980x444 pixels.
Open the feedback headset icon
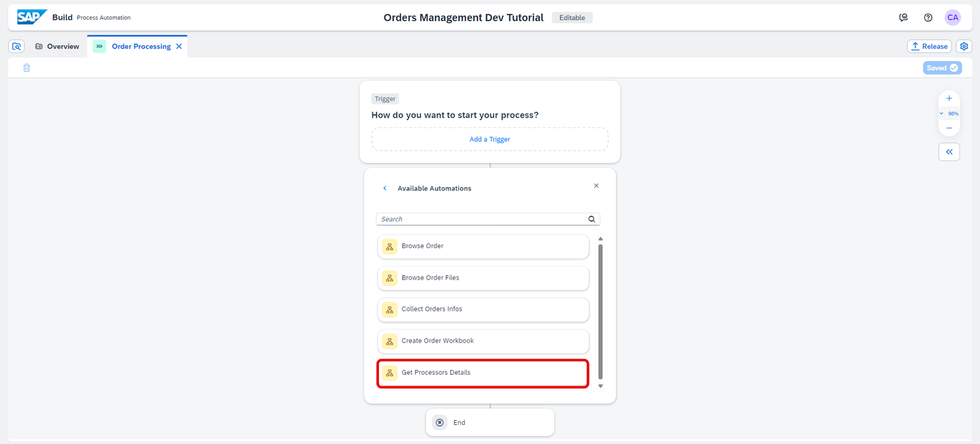click(x=903, y=18)
